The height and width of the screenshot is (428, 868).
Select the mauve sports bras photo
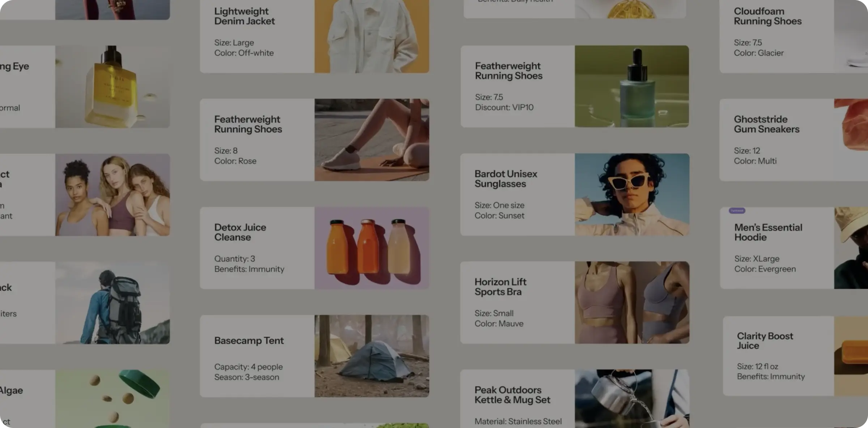[x=632, y=303]
